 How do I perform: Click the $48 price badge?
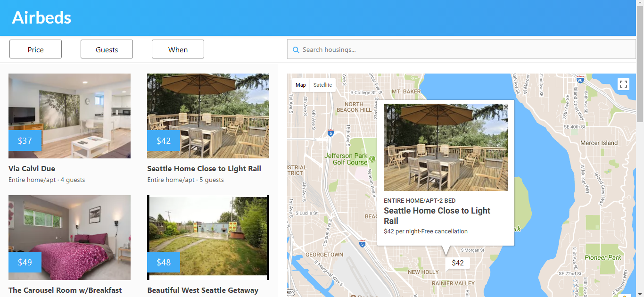point(164,262)
